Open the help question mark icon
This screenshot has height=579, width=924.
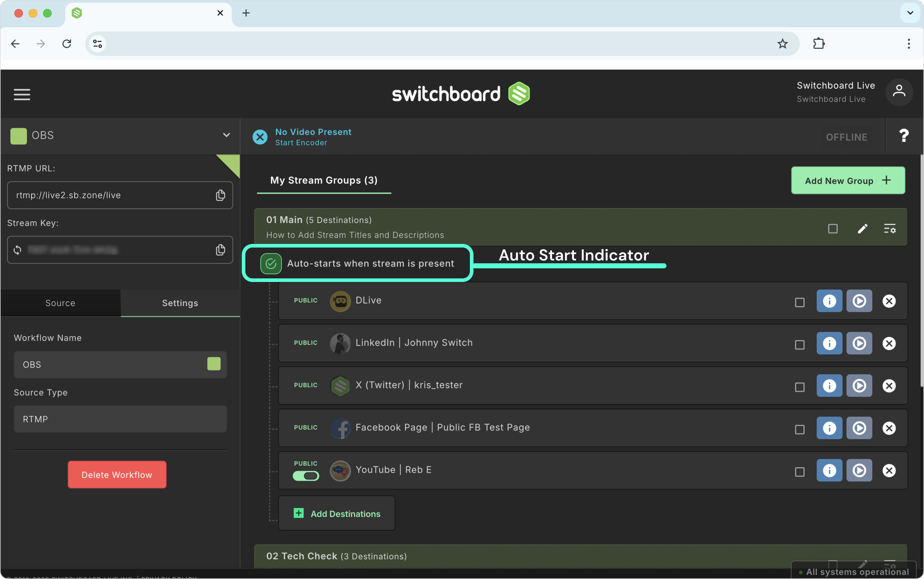pos(904,136)
